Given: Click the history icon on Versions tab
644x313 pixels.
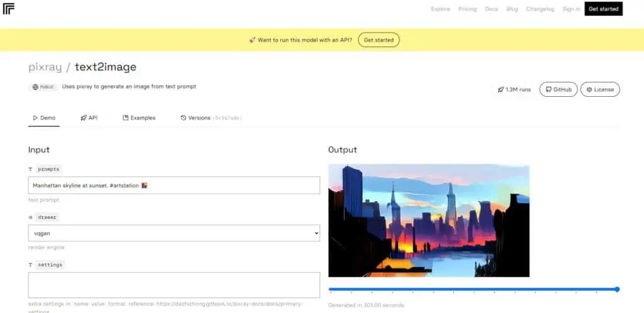Looking at the screenshot, I should (x=184, y=118).
